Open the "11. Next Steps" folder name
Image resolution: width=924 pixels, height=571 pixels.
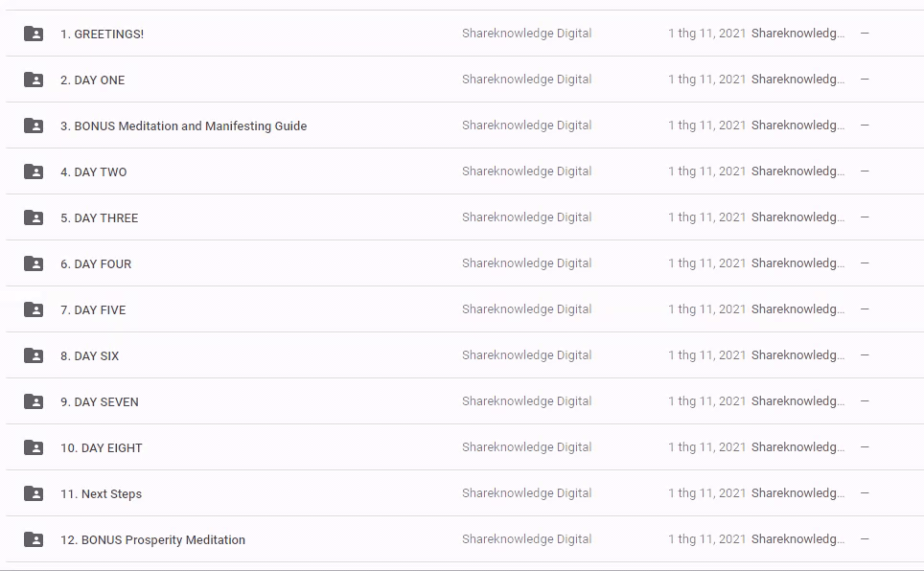click(101, 494)
